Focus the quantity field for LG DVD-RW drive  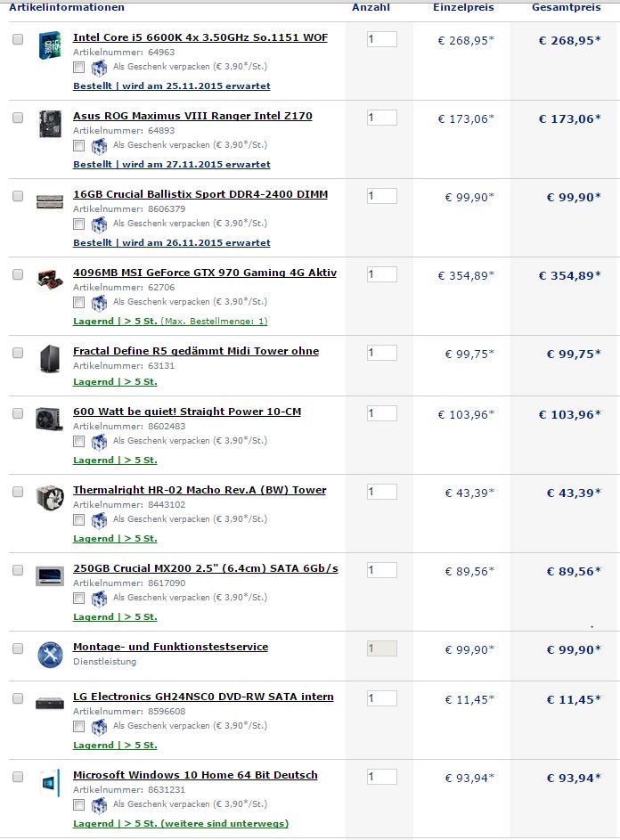coord(381,698)
